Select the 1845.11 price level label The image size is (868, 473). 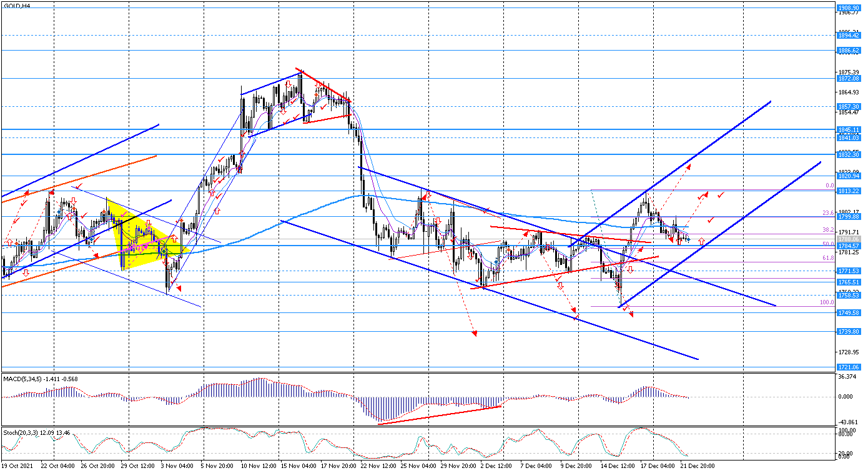tap(849, 130)
